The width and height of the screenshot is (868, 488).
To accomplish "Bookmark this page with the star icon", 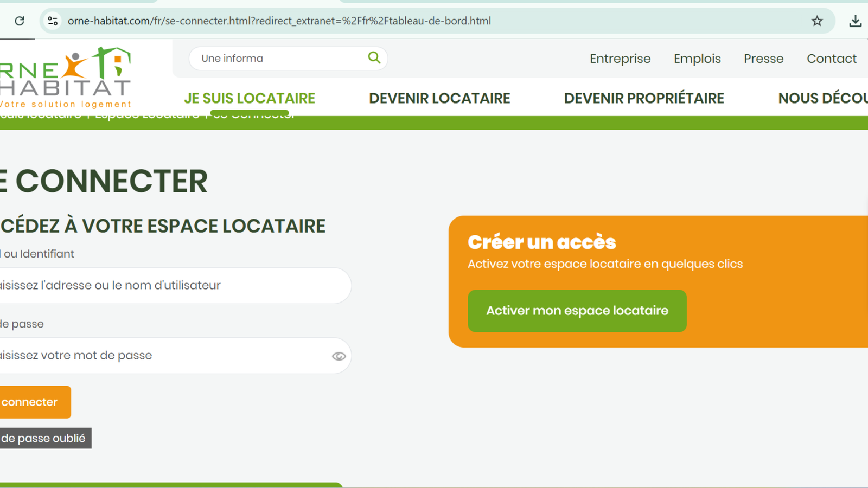I will tap(817, 21).
